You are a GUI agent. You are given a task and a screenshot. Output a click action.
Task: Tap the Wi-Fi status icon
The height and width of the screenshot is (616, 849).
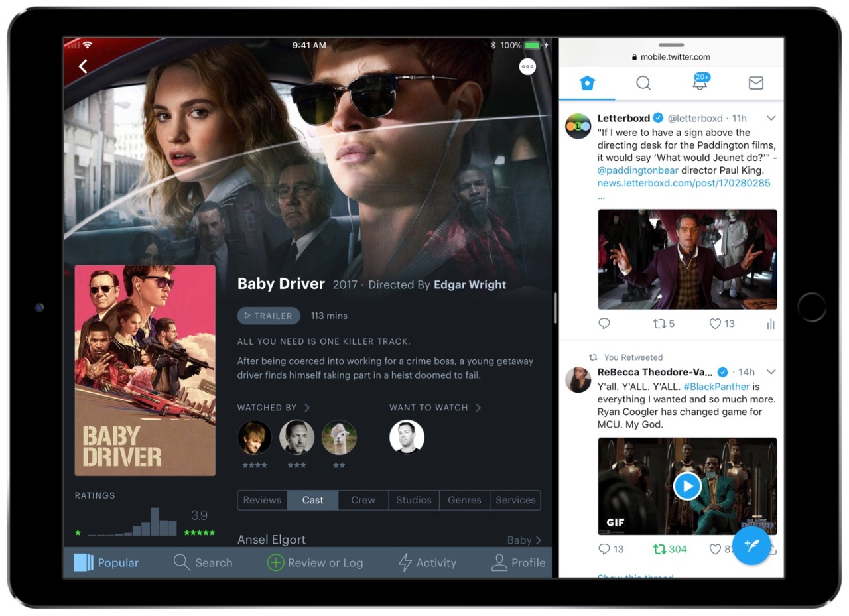pyautogui.click(x=88, y=45)
